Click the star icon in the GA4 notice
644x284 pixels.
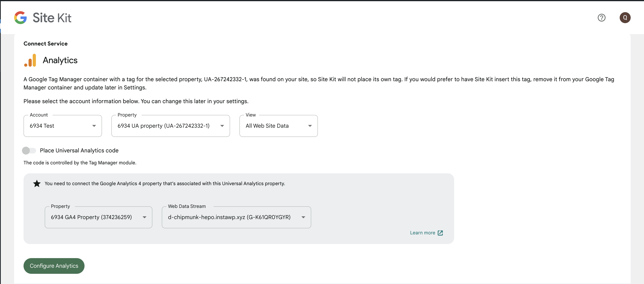pyautogui.click(x=37, y=183)
